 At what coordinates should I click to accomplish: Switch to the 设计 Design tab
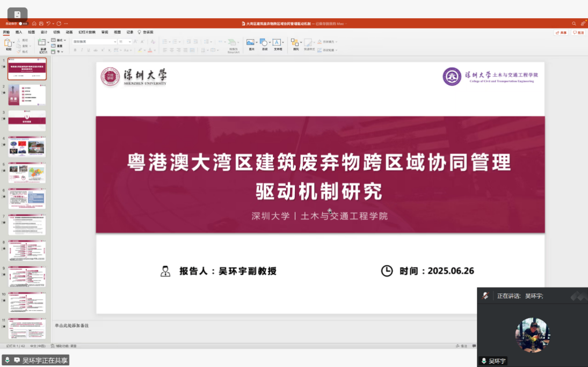(x=44, y=32)
